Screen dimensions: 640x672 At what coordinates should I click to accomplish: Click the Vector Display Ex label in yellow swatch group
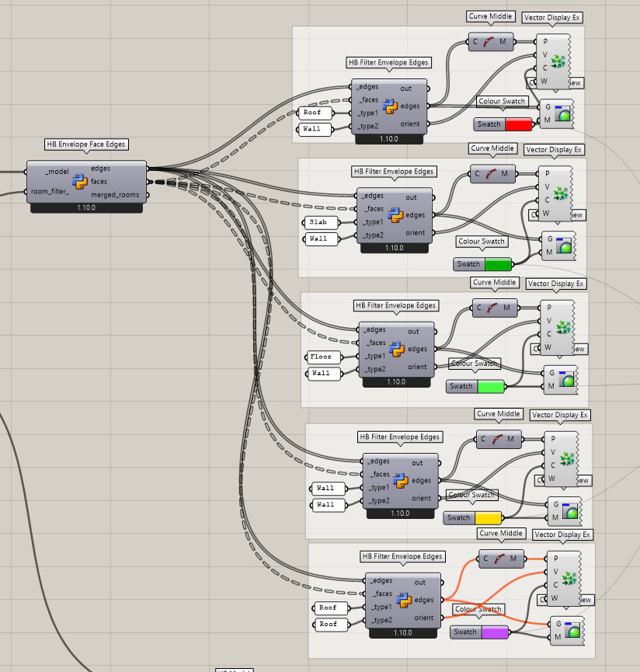[x=560, y=415]
